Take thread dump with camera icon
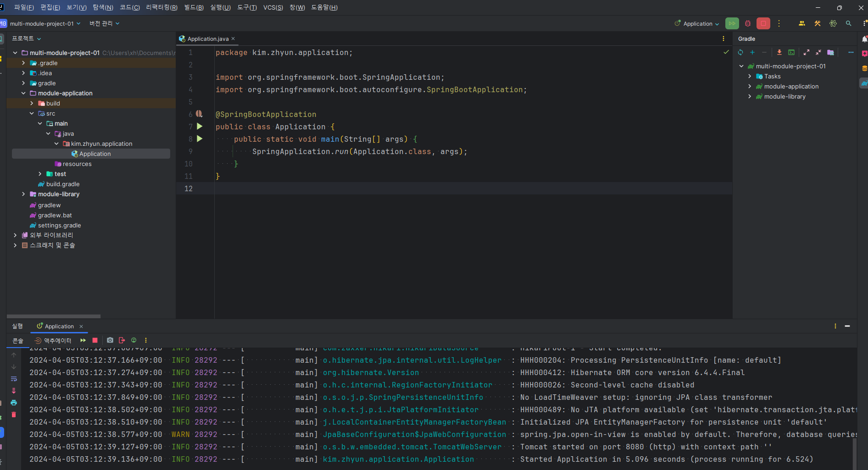This screenshot has height=470, width=868. click(110, 340)
